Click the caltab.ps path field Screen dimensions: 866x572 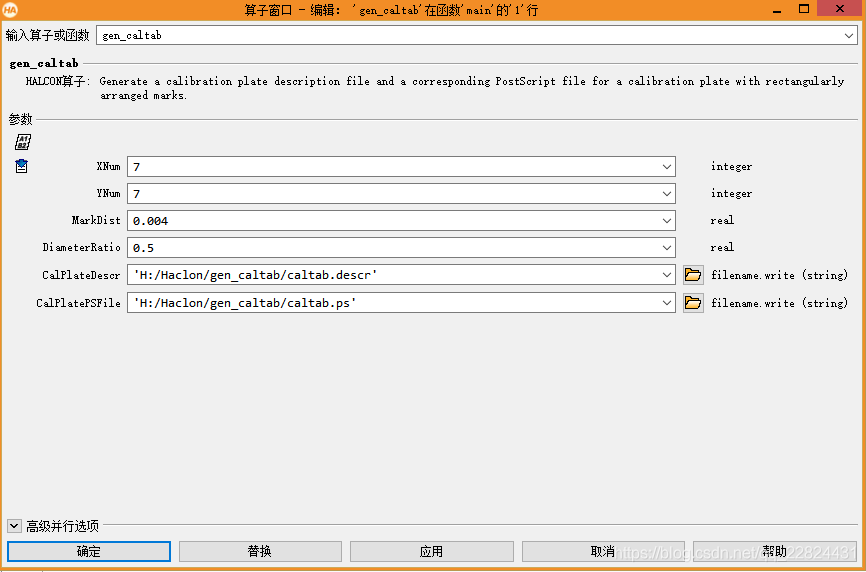pos(401,303)
